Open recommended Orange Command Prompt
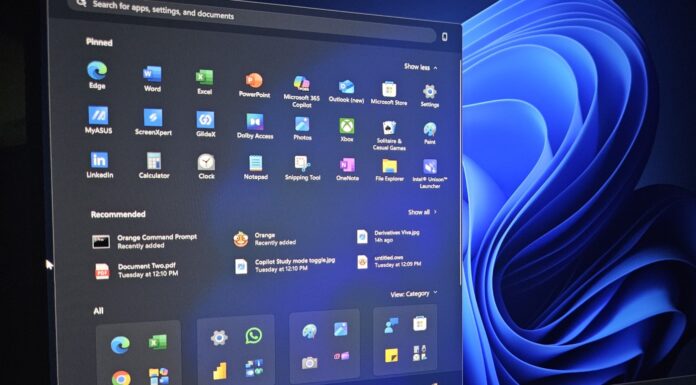The width and height of the screenshot is (696, 385). click(145, 241)
